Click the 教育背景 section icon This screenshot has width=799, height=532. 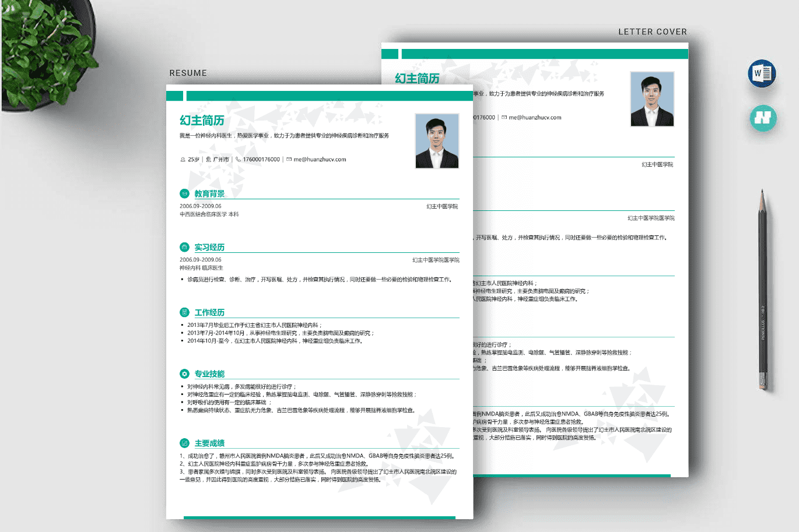[x=184, y=193]
